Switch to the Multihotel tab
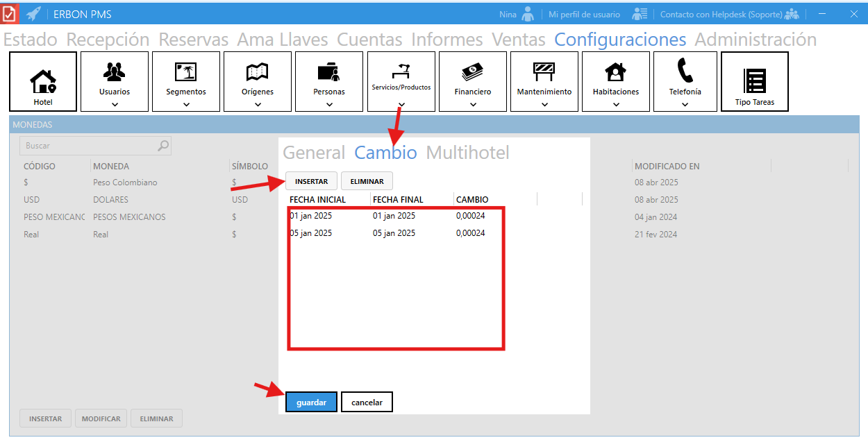The height and width of the screenshot is (440, 868). (467, 153)
